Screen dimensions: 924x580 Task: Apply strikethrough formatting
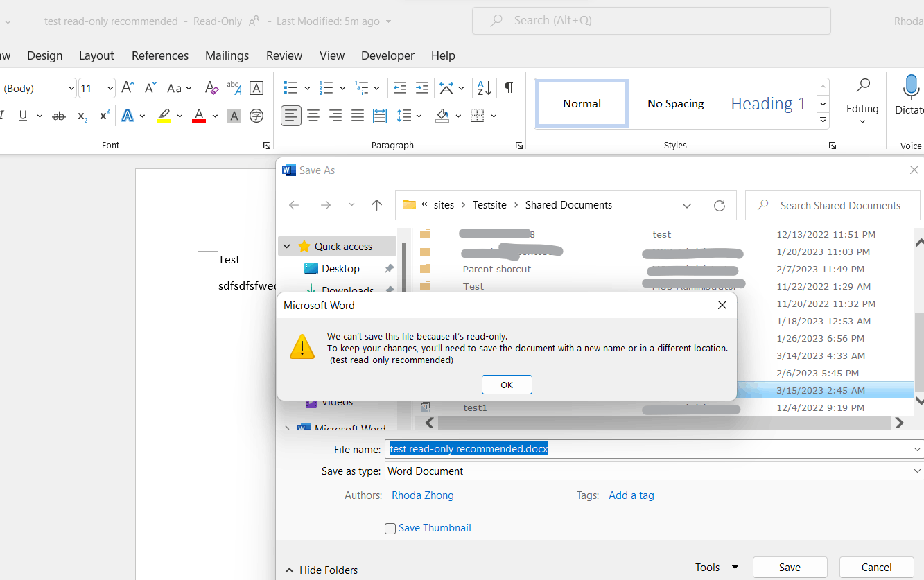point(59,116)
